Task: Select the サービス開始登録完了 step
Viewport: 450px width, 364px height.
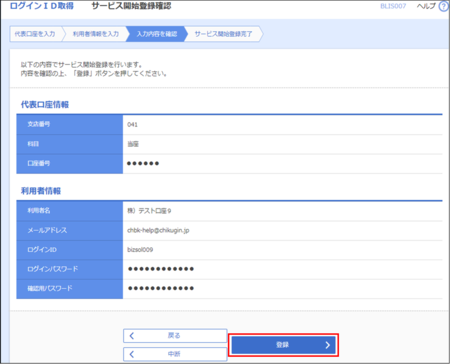Action: pos(223,34)
